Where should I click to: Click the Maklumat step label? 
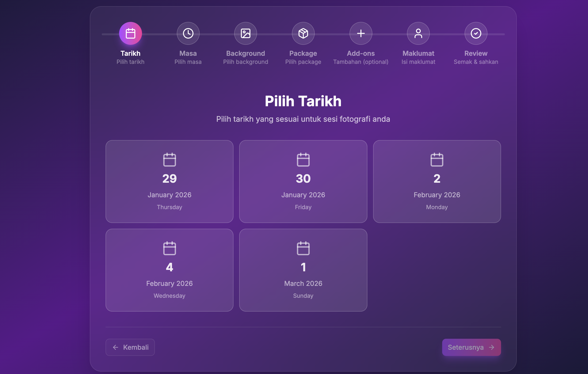[x=418, y=53]
